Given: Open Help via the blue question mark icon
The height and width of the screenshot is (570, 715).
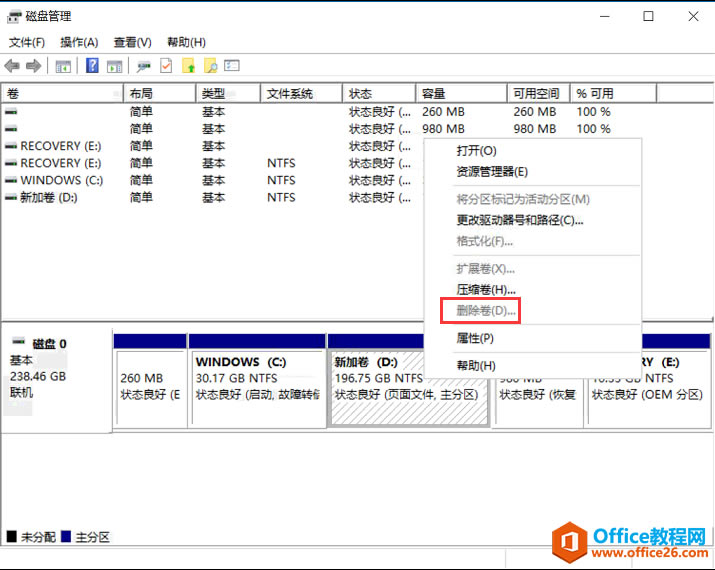Looking at the screenshot, I should (x=92, y=66).
